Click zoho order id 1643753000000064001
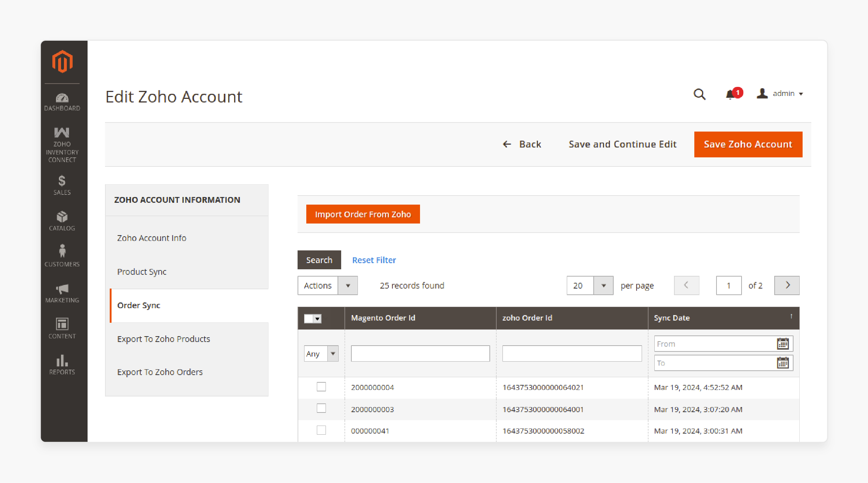This screenshot has width=868, height=483. tap(543, 409)
